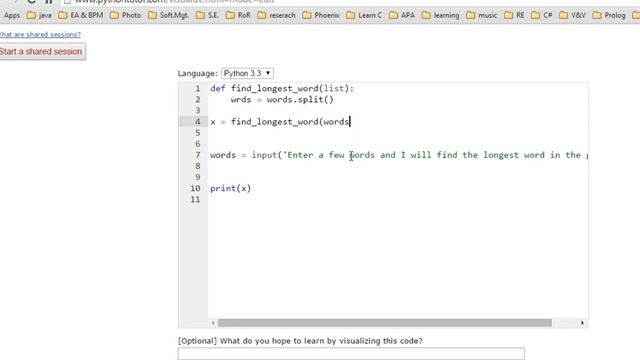This screenshot has width=640, height=360.
Task: Open the Prolog bookmarks folder
Action: 609,16
